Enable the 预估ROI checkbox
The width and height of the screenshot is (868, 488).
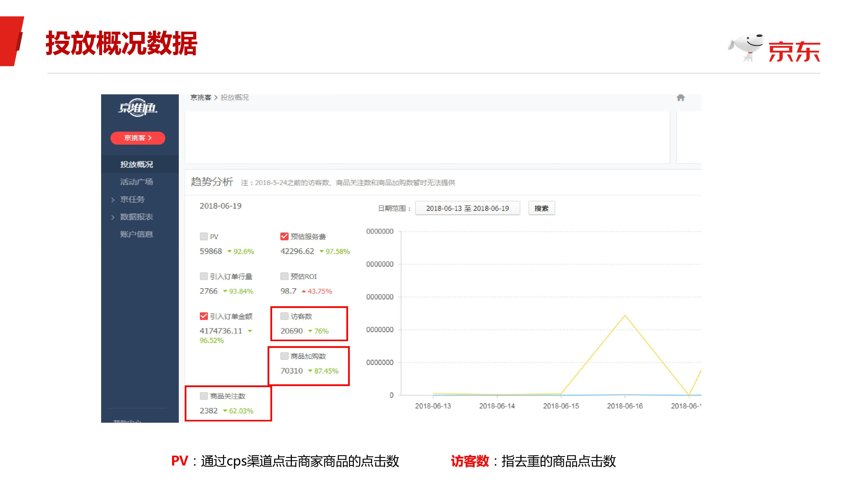click(284, 276)
